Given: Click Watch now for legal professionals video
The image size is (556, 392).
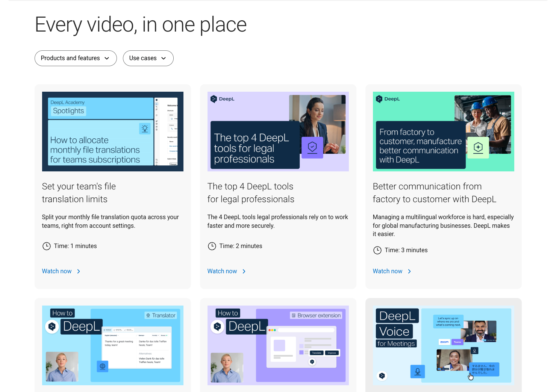Looking at the screenshot, I should [x=227, y=271].
